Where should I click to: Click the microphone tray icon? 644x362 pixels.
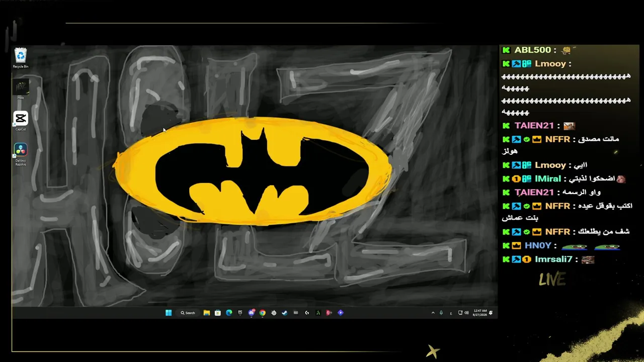point(441,313)
